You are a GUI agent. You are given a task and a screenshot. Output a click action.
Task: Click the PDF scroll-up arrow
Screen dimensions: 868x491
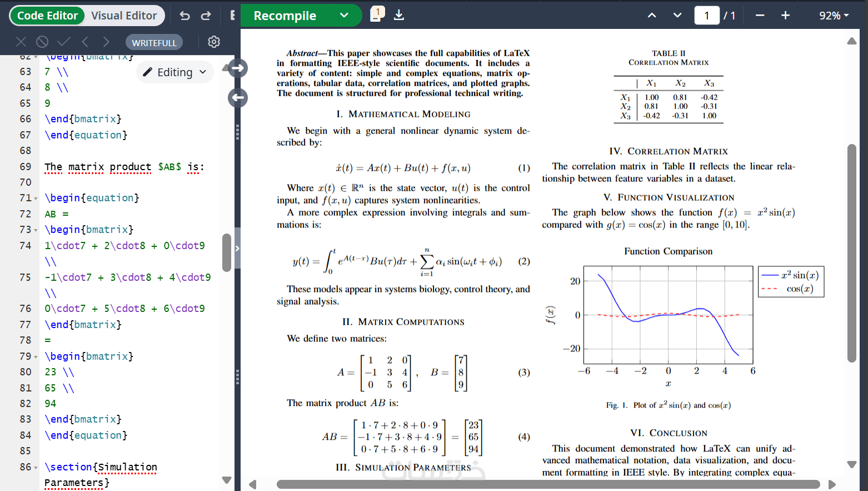852,41
